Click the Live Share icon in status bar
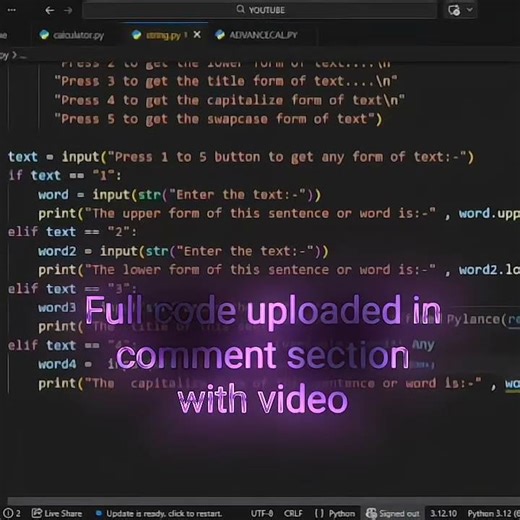This screenshot has width=520, height=520. pos(37,513)
